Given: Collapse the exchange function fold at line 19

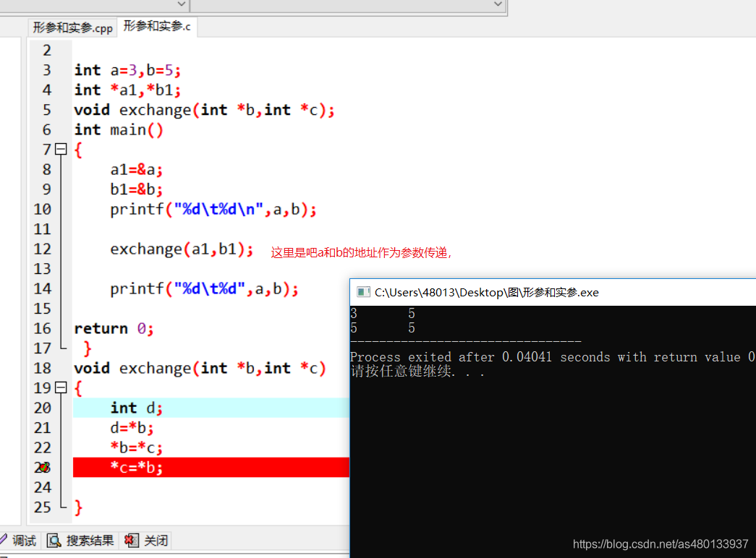Looking at the screenshot, I should pos(61,387).
